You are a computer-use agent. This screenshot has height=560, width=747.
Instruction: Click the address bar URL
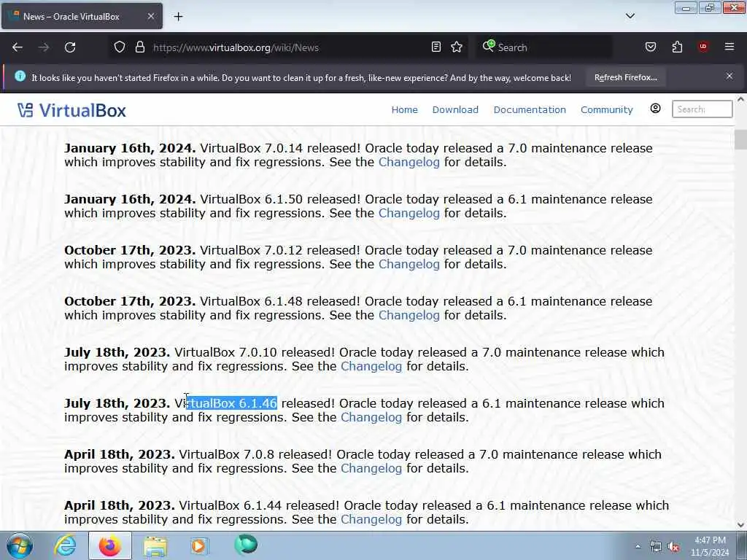(236, 47)
